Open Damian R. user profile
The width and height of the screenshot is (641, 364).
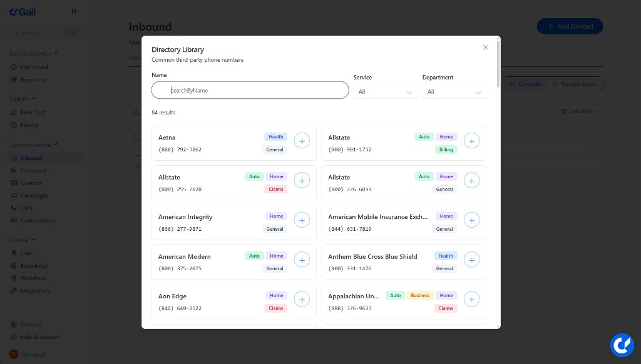click(29, 354)
